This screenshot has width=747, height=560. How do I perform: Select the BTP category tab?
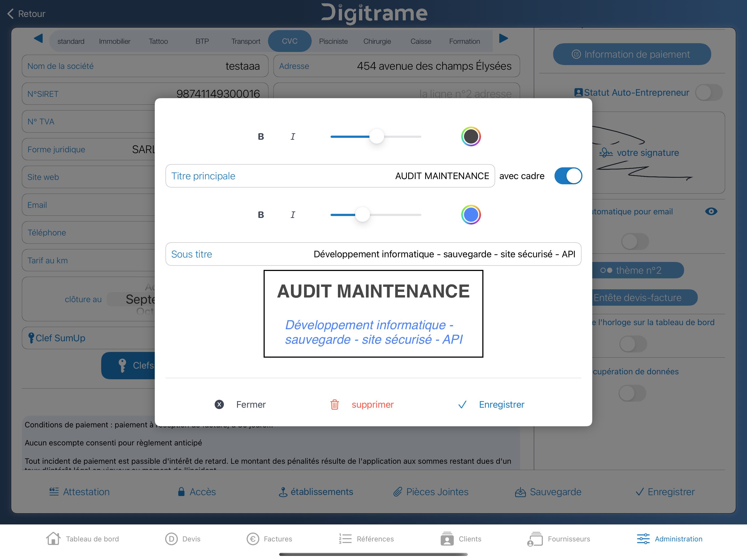coord(202,41)
